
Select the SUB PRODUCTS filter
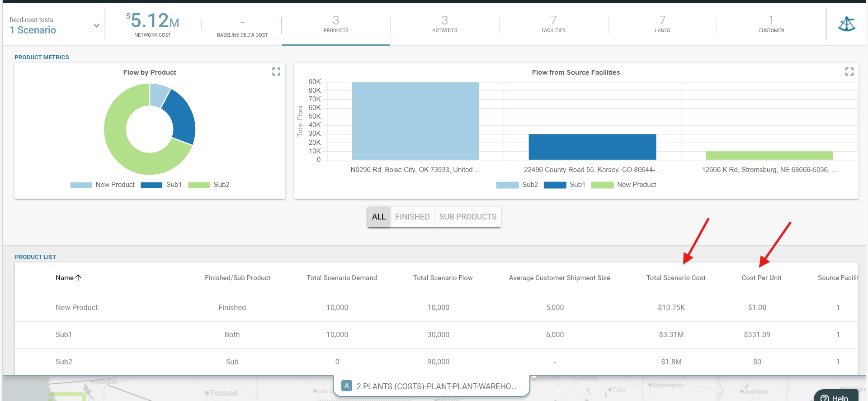(468, 217)
